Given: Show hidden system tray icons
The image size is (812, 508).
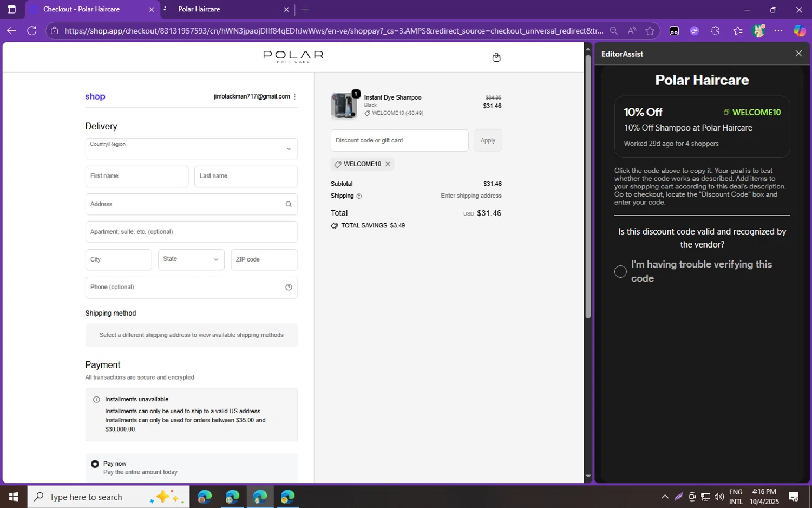Looking at the screenshot, I should [x=665, y=497].
